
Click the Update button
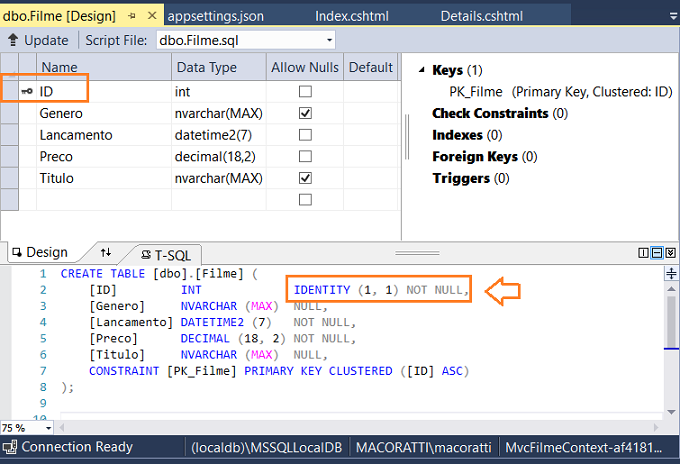pyautogui.click(x=38, y=40)
